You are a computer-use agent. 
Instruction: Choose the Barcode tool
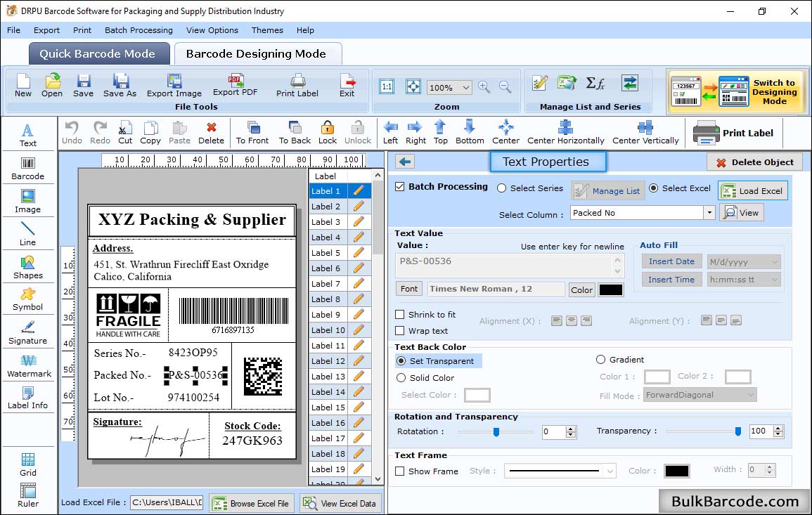pyautogui.click(x=28, y=169)
